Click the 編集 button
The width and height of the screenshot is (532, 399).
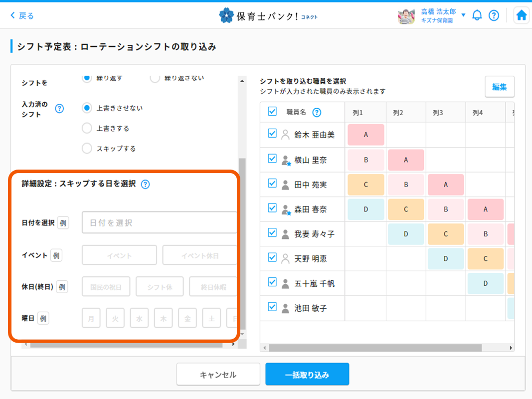point(499,87)
